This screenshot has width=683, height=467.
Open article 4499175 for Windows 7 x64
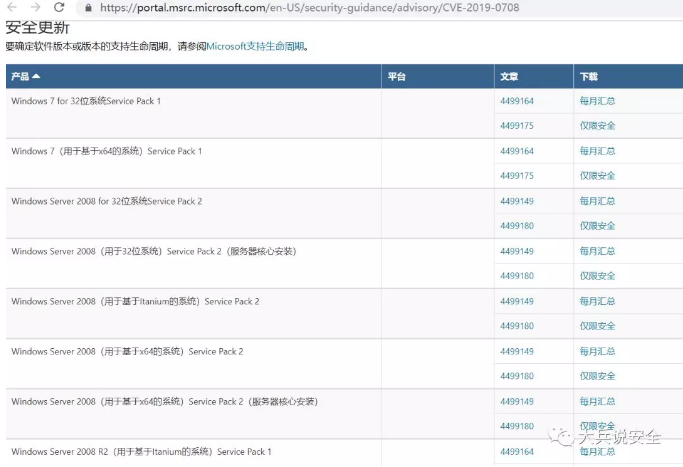click(517, 176)
